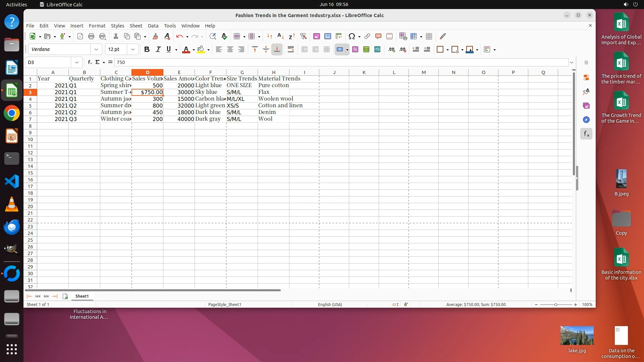Toggle Italic formatting
Image resolution: width=644 pixels, height=362 pixels.
[x=158, y=50]
